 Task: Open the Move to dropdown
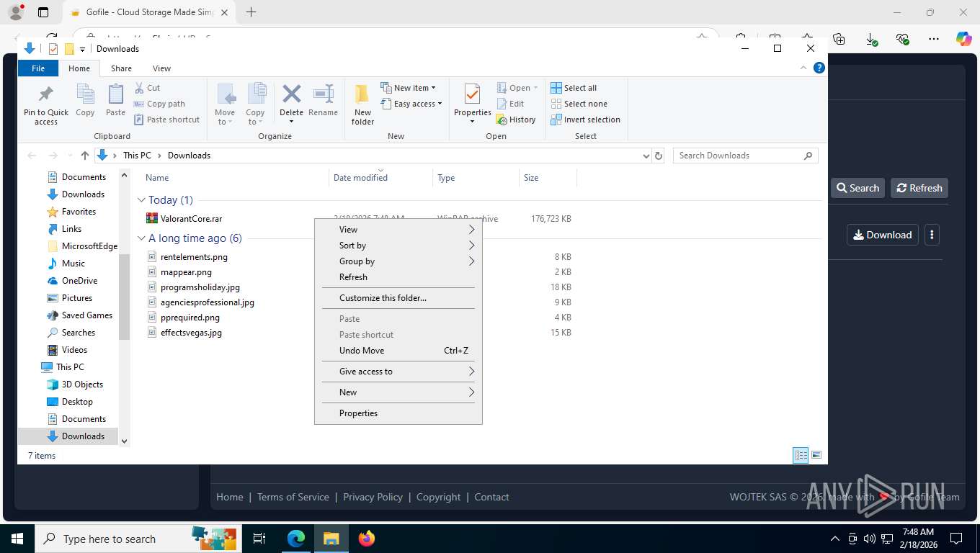225,104
